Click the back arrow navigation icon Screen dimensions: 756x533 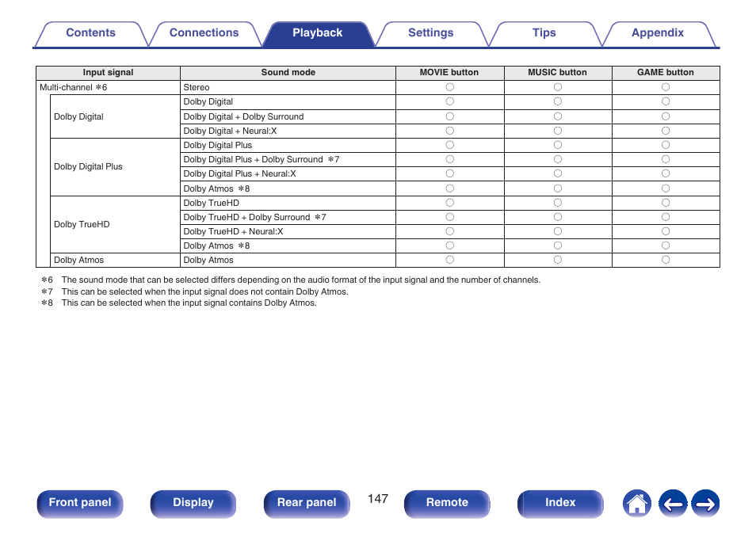tap(673, 504)
